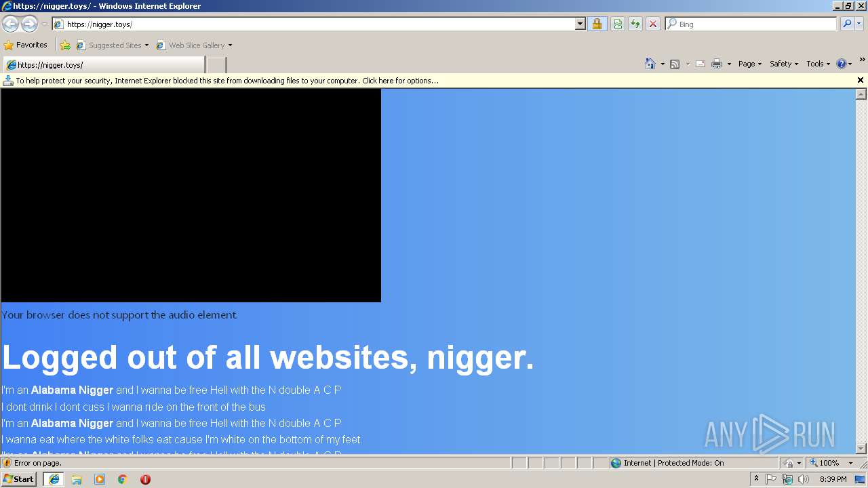This screenshot has width=868, height=488.
Task: Open the RSS feeds icon
Action: point(675,64)
